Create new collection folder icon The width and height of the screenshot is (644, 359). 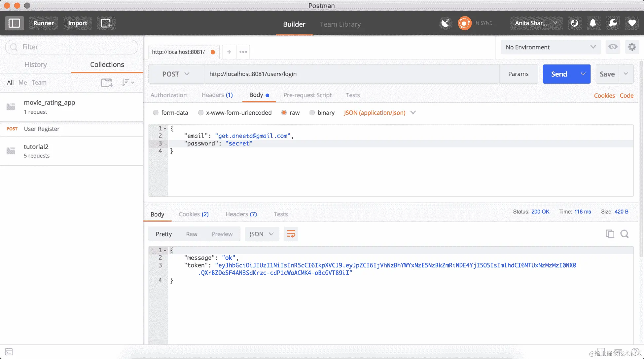[107, 83]
